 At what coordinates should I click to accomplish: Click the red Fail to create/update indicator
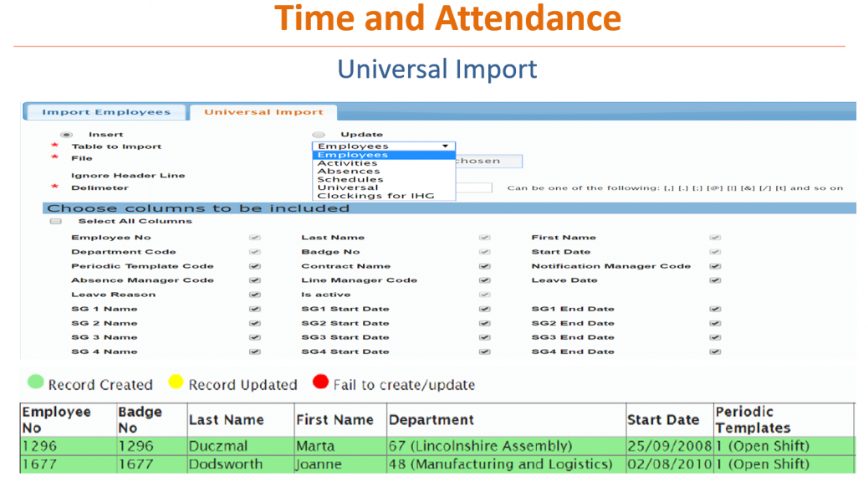tap(320, 383)
